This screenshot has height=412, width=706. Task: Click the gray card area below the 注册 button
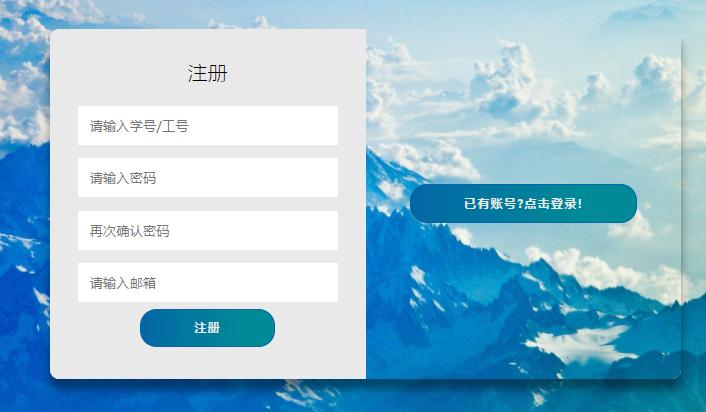pyautogui.click(x=208, y=363)
